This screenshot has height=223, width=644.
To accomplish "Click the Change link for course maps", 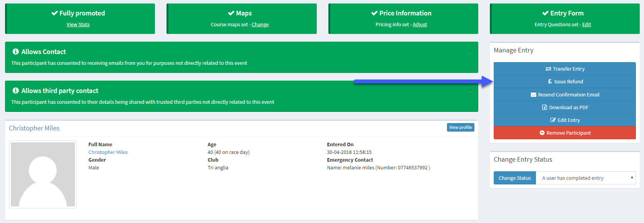I will 260,25.
